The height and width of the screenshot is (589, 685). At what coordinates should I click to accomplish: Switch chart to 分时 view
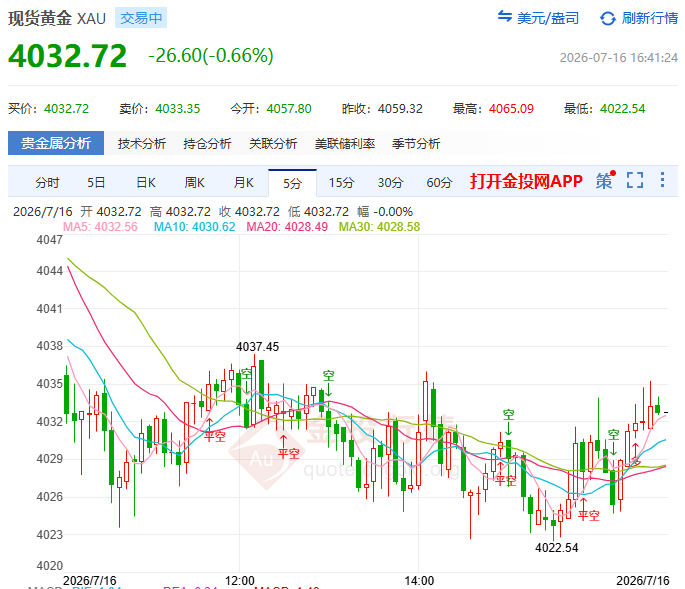[x=47, y=182]
